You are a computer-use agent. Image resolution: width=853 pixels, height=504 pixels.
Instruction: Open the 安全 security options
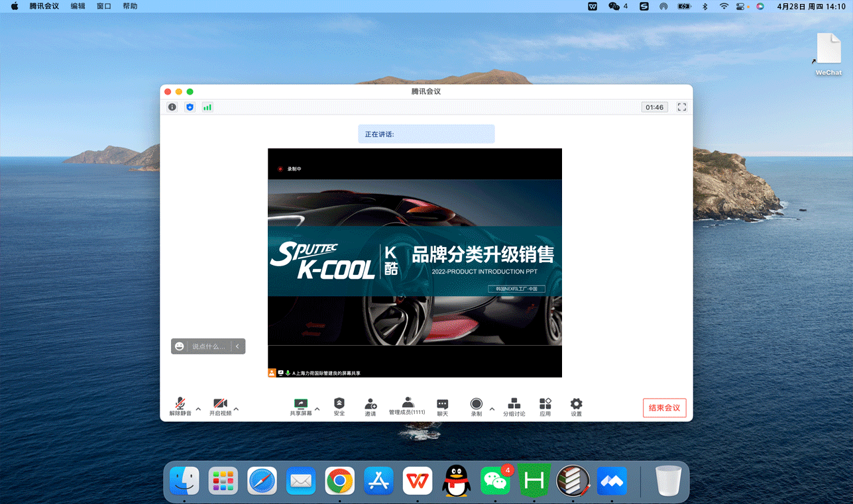pyautogui.click(x=339, y=407)
